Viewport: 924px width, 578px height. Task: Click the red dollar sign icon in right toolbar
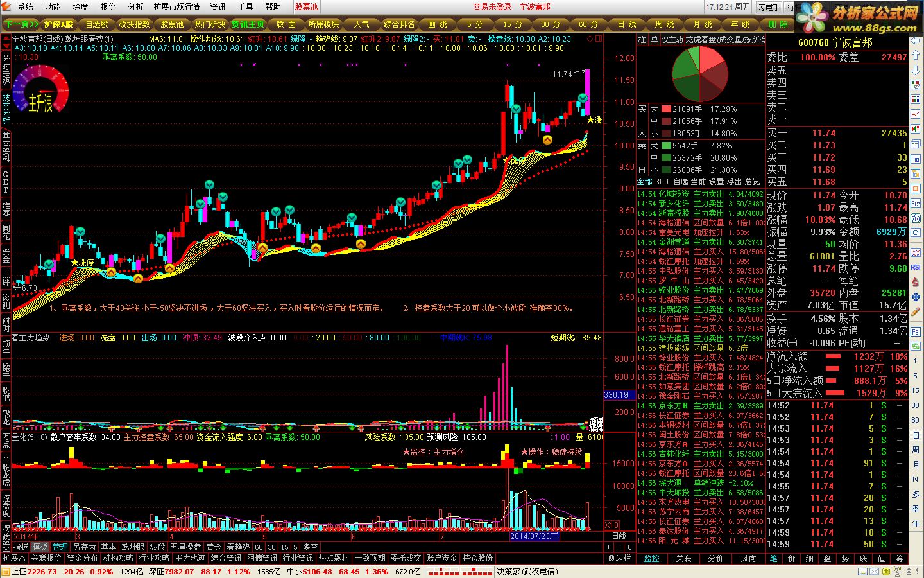[916, 283]
